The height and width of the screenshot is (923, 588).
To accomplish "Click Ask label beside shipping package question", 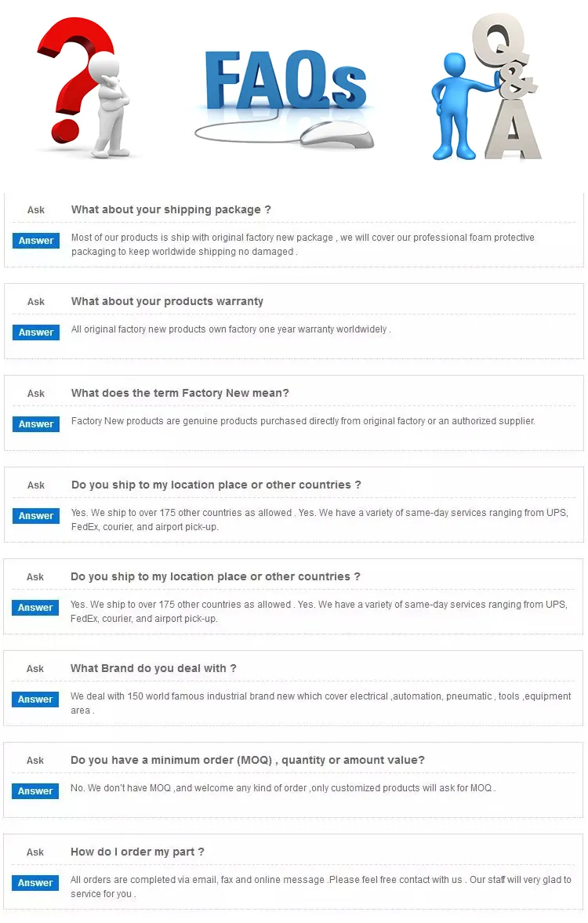I will [x=36, y=210].
